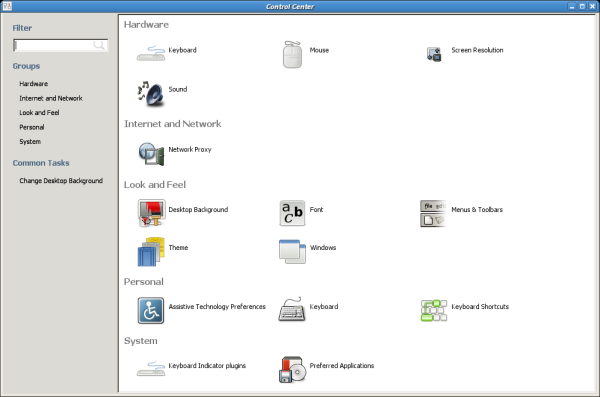Click the Preferred Applications label

[342, 366]
